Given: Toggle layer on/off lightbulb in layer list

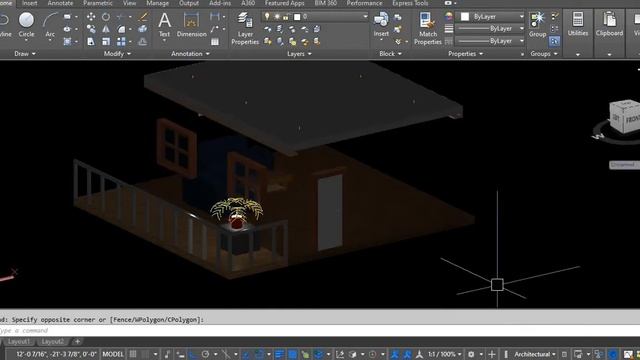Looking at the screenshot, I should point(267,17).
